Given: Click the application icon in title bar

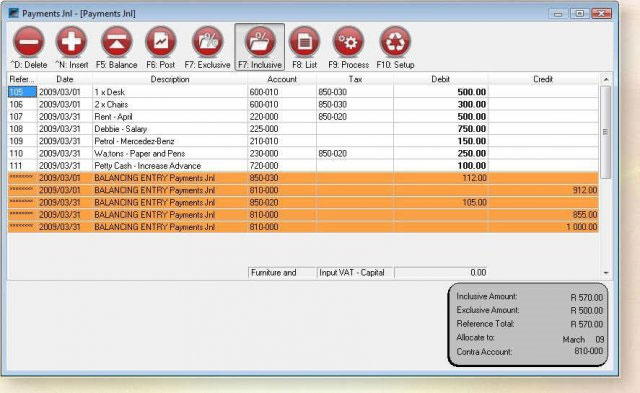Looking at the screenshot, I should 13,13.
